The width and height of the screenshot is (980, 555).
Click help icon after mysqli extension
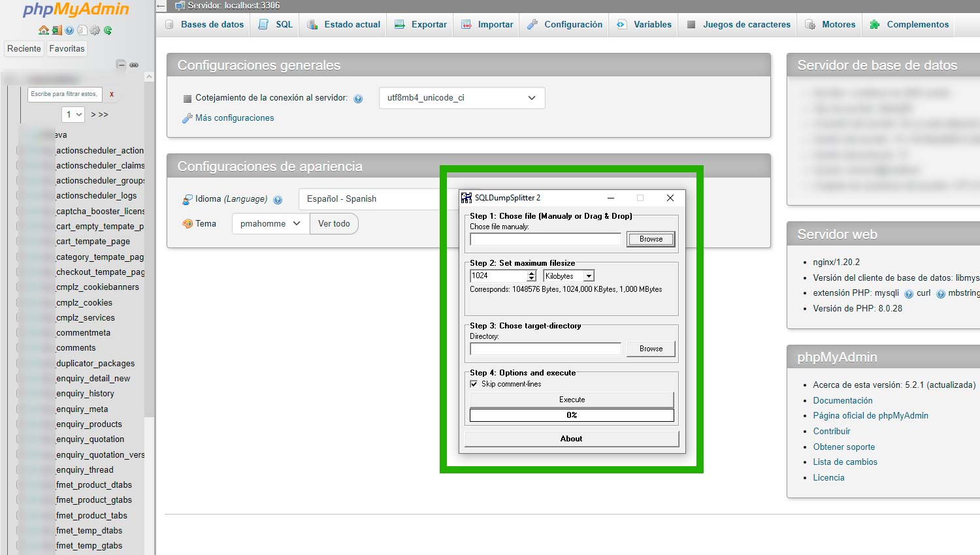pos(909,294)
